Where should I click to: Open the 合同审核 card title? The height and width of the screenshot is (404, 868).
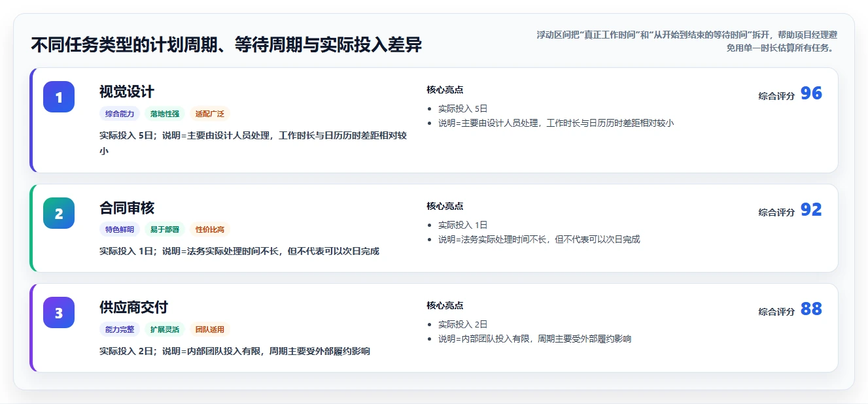click(127, 208)
